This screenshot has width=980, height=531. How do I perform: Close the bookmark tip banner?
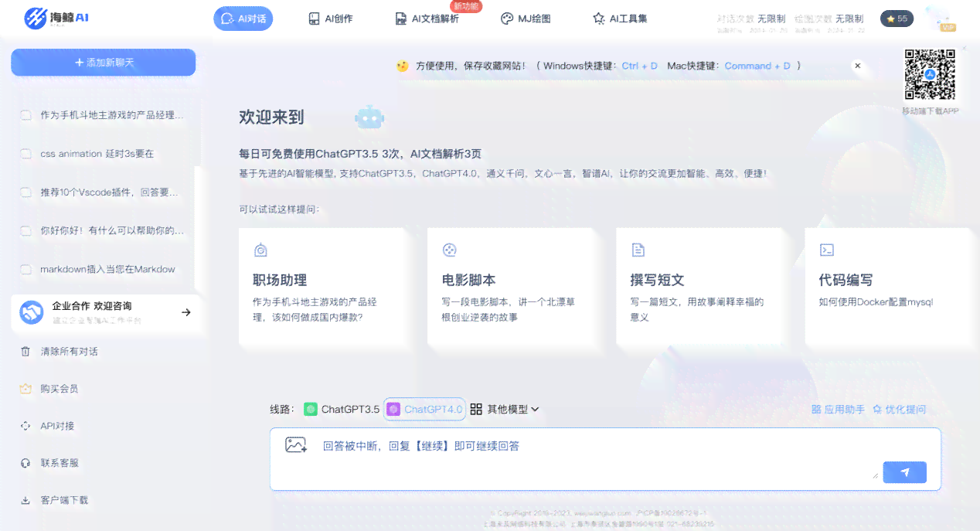[x=857, y=66]
